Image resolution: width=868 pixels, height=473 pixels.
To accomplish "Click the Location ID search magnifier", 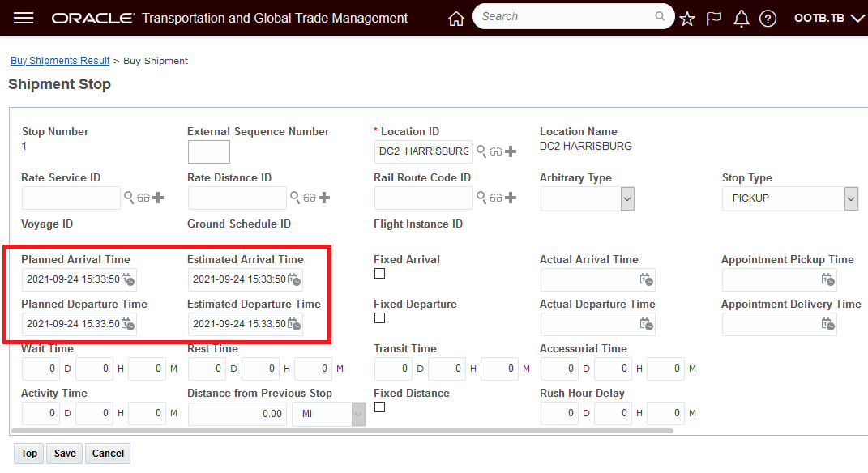I will (481, 151).
